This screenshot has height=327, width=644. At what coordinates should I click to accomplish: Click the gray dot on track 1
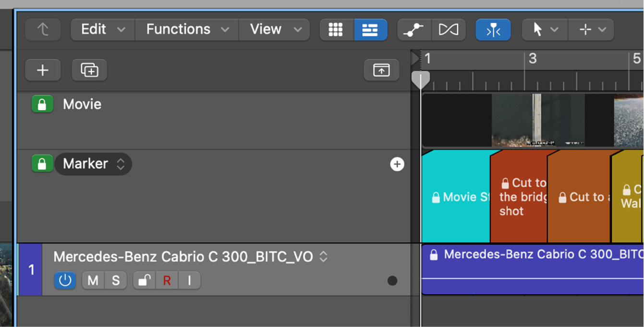tap(392, 280)
